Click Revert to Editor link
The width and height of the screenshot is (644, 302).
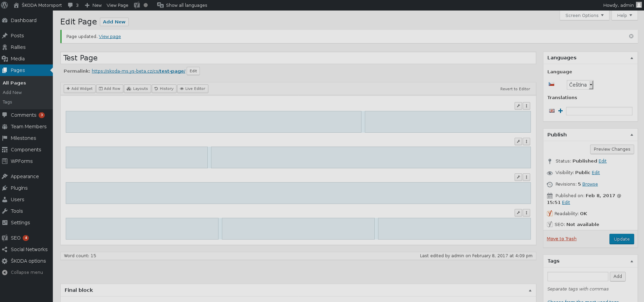coord(515,89)
